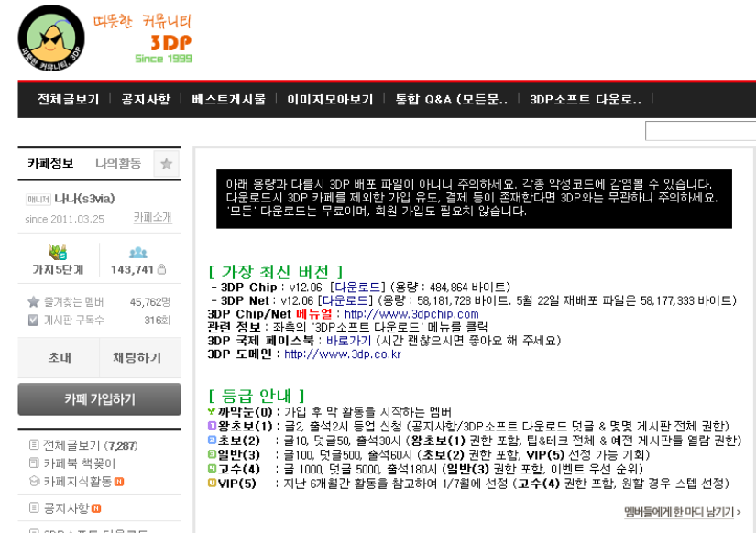Click the check icon beside 게시판 구독수
This screenshot has height=533, width=756.
33,320
